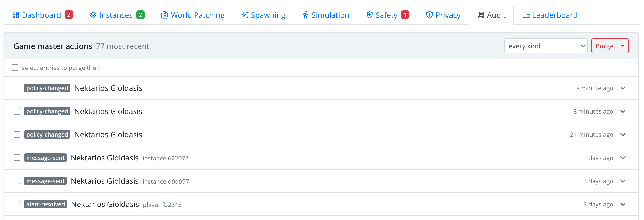Click Nektarios Gioldasis in the instance 622077 row
644x220 pixels.
pos(105,158)
